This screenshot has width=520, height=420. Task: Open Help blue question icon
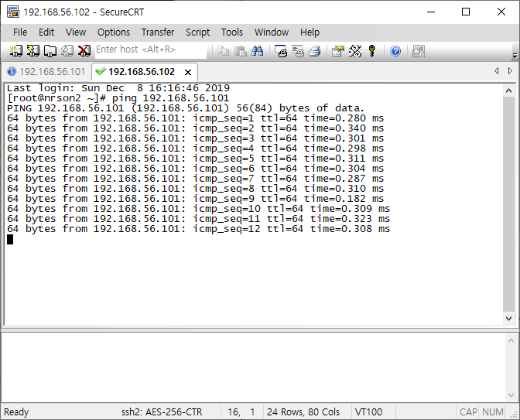click(395, 51)
